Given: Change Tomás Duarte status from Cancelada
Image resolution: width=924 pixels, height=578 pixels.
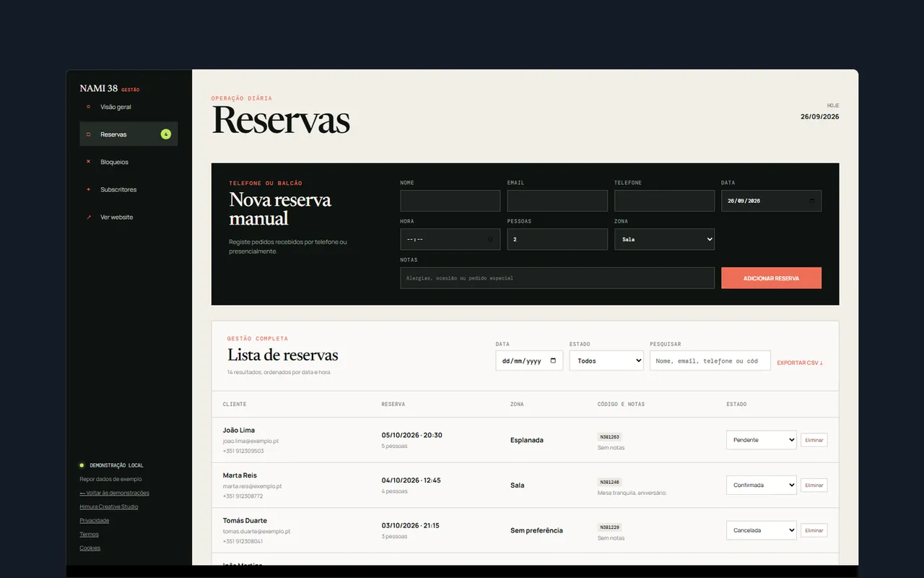Looking at the screenshot, I should [x=761, y=530].
